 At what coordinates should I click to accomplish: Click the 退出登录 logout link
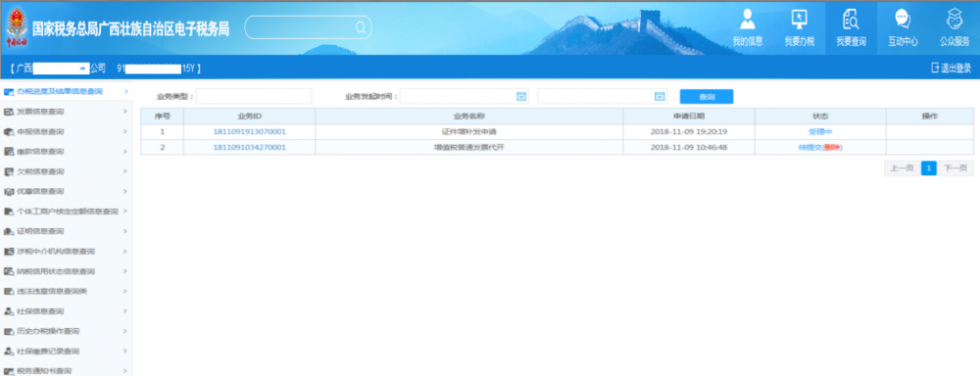[951, 69]
